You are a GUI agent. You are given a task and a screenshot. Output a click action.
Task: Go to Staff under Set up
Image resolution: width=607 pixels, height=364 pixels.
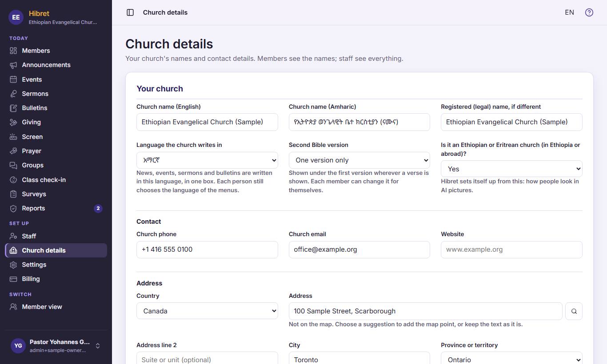(x=56, y=236)
